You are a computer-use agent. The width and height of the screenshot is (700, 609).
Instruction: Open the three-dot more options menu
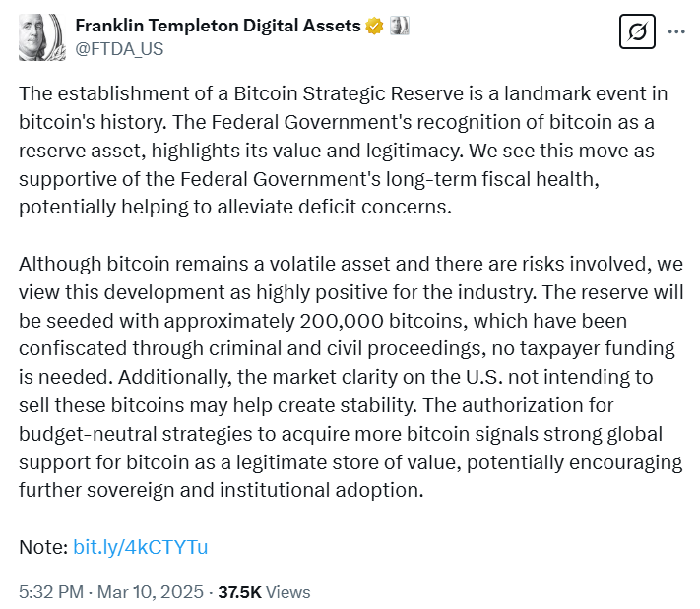(676, 31)
